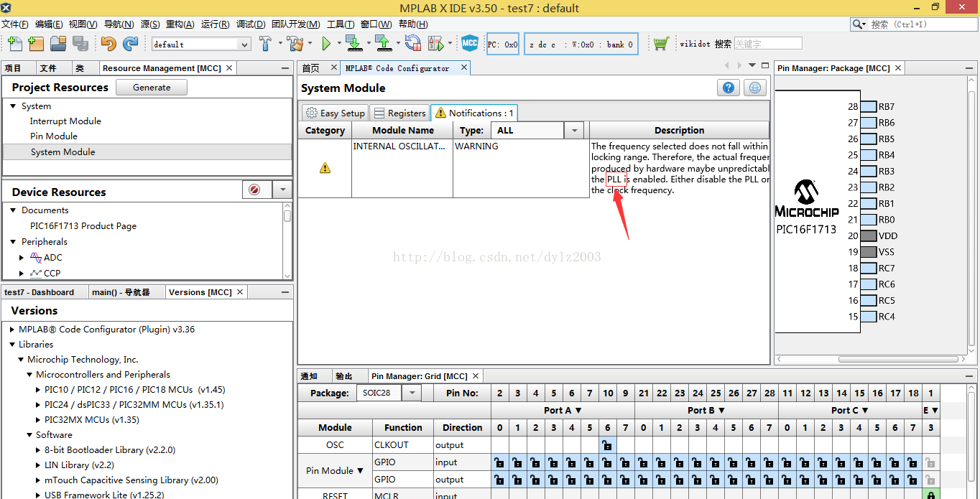The width and height of the screenshot is (980, 499).
Task: Collapse the Documents tree node
Action: pyautogui.click(x=13, y=210)
